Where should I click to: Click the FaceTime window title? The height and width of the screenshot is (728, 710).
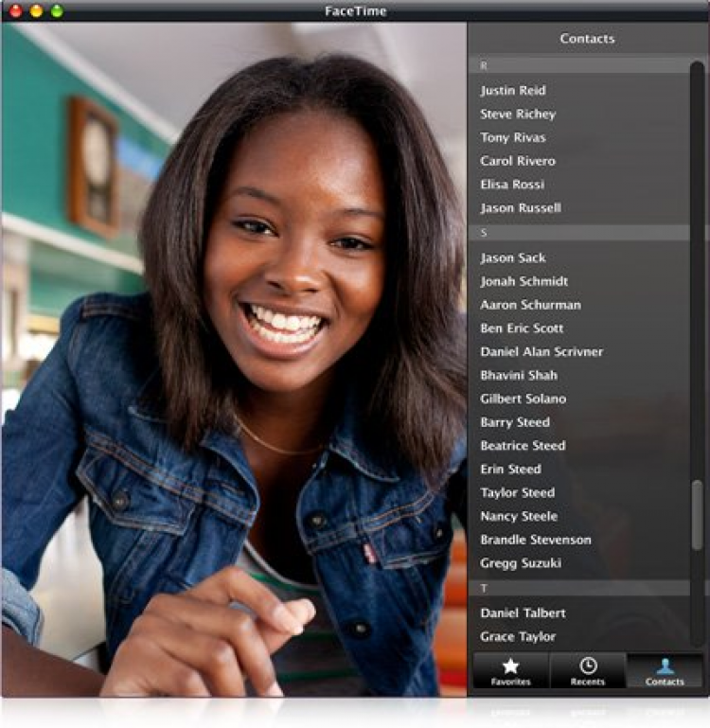point(355,11)
